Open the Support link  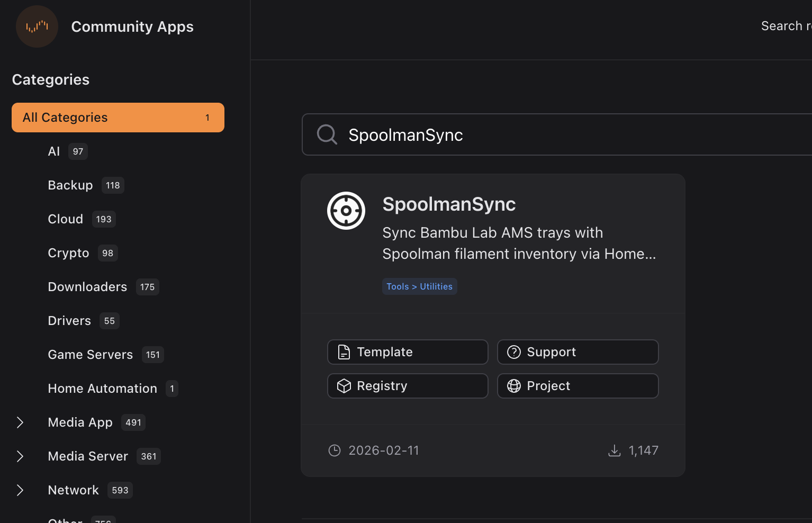[x=578, y=352]
